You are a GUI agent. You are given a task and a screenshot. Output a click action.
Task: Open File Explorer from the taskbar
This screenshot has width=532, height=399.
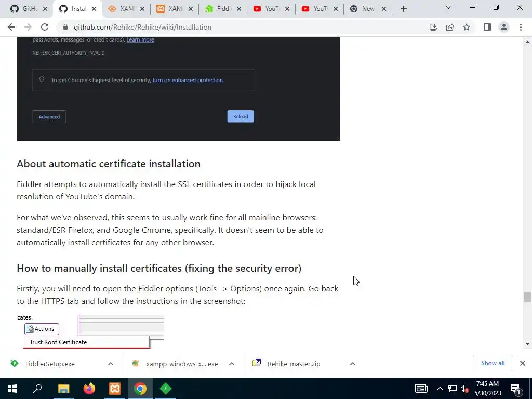(63, 389)
